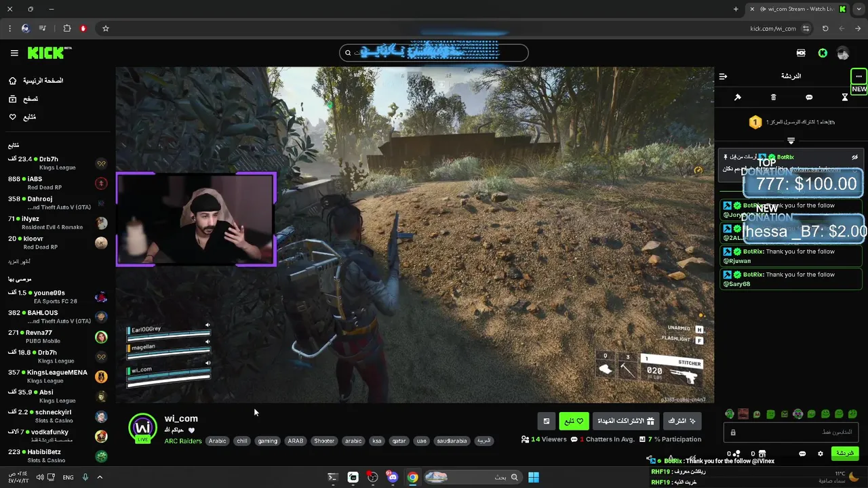
Task: Click the green Kick circle header icon
Action: click(823, 53)
